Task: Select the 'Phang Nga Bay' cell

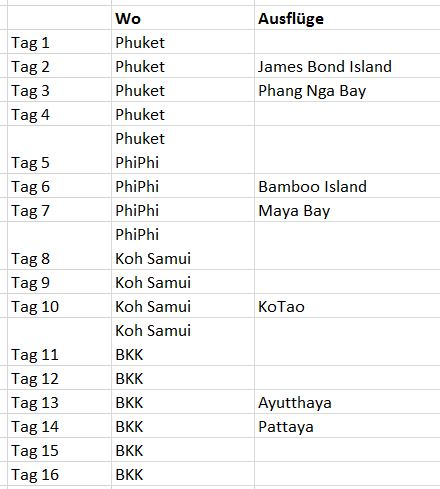Action: pyautogui.click(x=347, y=90)
